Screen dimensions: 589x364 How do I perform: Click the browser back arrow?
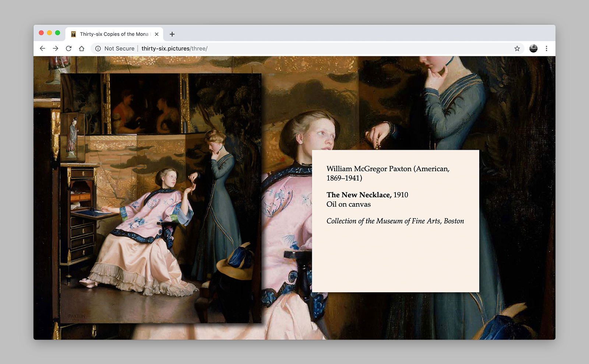coord(42,49)
